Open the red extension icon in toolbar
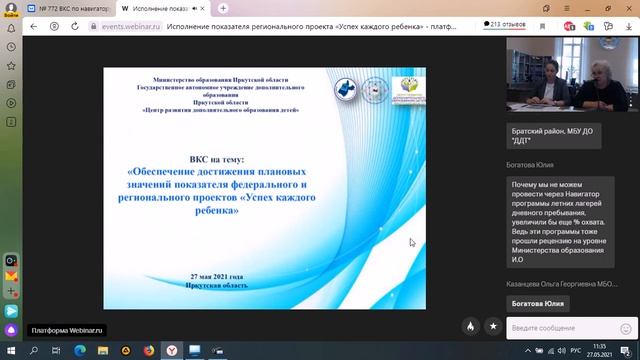640x360 pixels. pyautogui.click(x=569, y=27)
